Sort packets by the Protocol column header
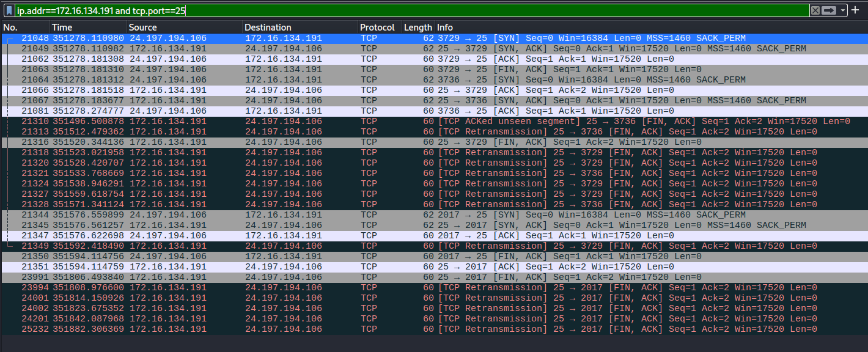 click(x=380, y=27)
